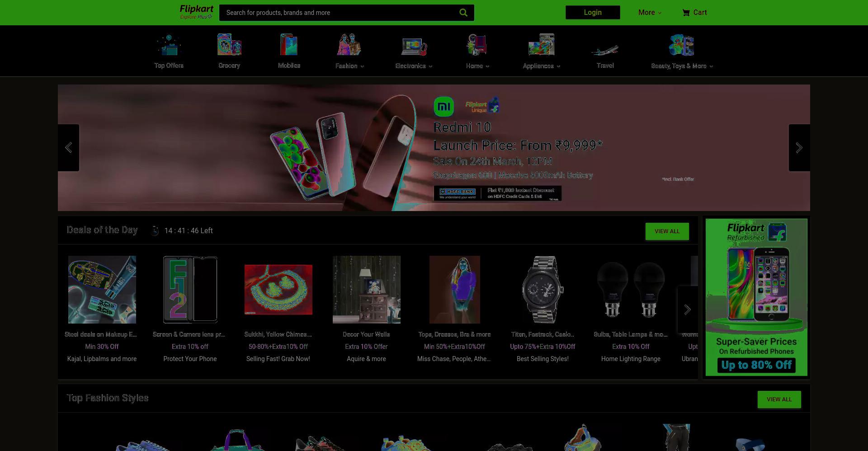
Task: Open the Top Offers category icon
Action: point(169,45)
